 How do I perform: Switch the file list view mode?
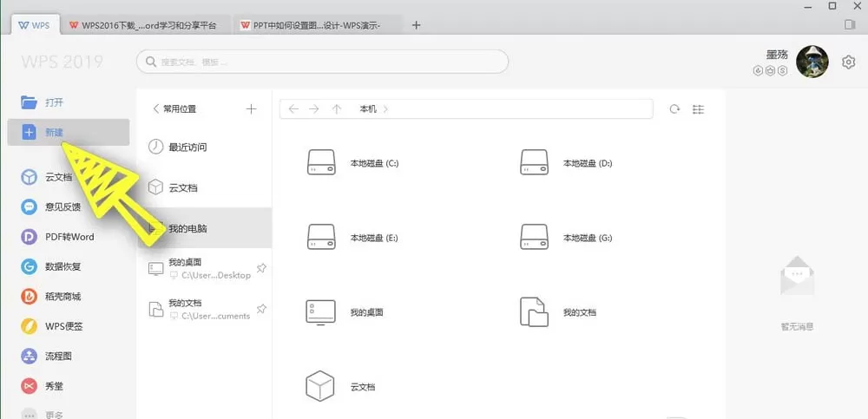pyautogui.click(x=699, y=109)
